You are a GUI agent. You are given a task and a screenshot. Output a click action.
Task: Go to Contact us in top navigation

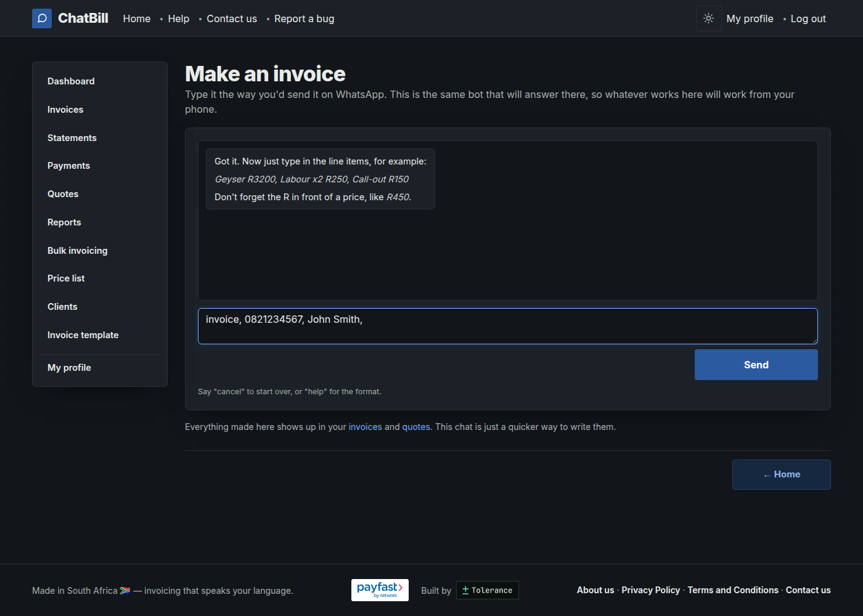click(x=232, y=18)
